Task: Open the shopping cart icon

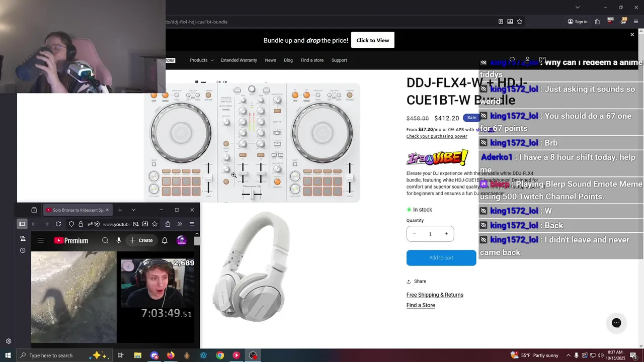Action: 542,60
